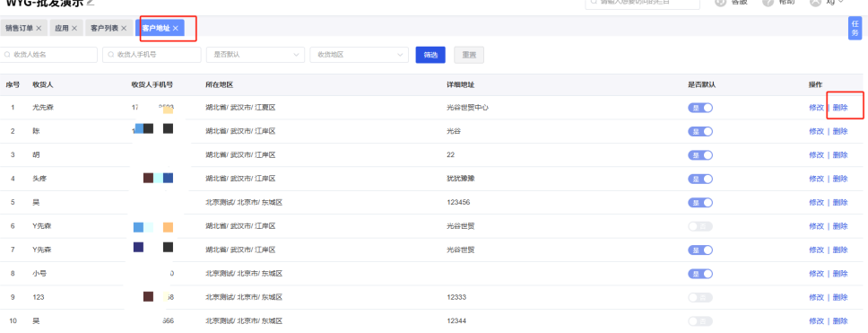
Task: Close the 客户地址 tab
Action: point(176,28)
